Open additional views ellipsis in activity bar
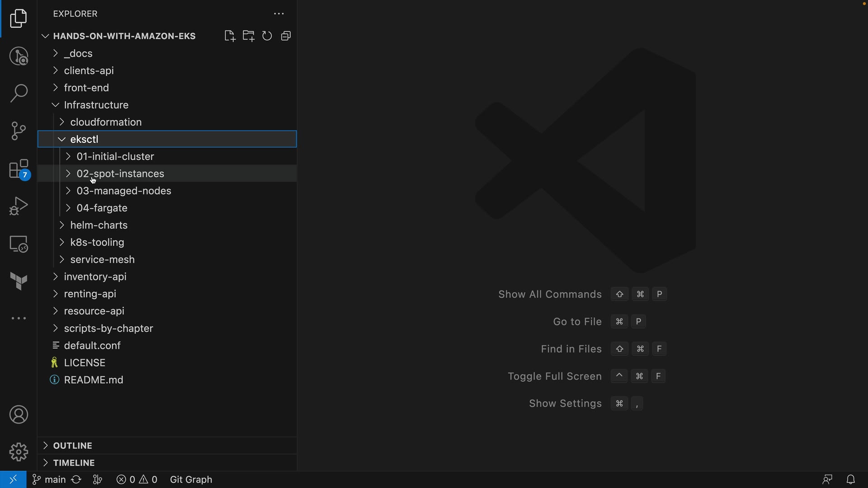 pos(19,319)
